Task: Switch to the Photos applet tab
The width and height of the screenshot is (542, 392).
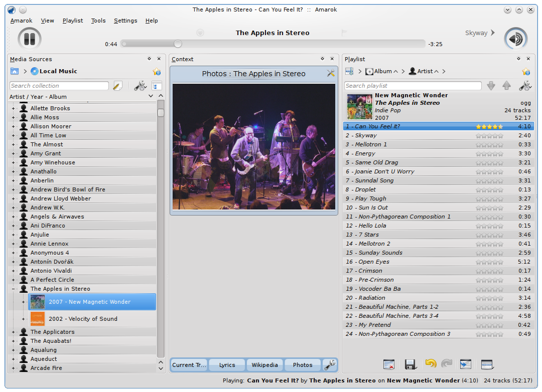Action: [x=303, y=365]
